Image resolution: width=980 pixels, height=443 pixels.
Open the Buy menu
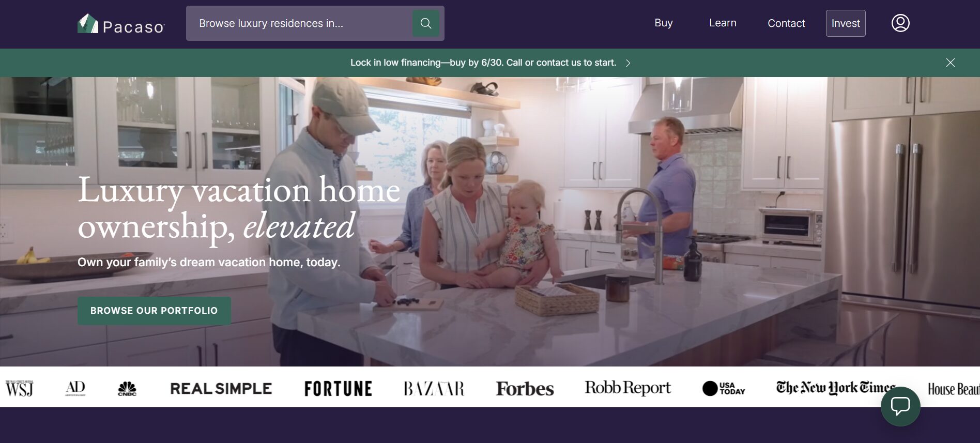(x=664, y=23)
